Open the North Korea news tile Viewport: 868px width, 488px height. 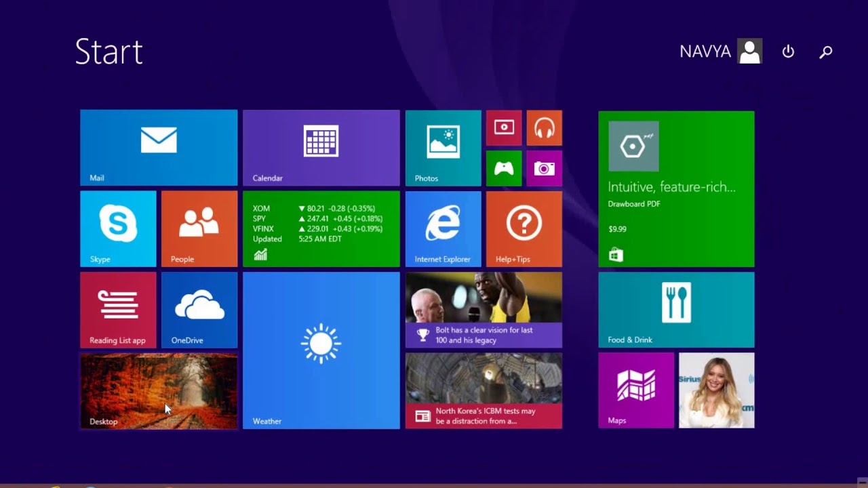[x=484, y=391]
